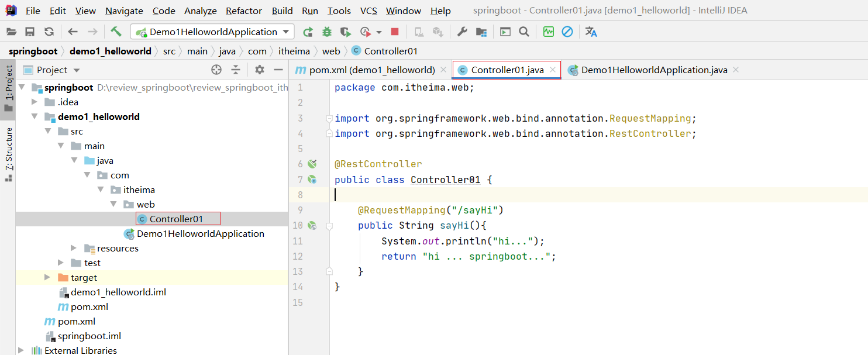
Task: Expand the resources folder node
Action: [74, 248]
